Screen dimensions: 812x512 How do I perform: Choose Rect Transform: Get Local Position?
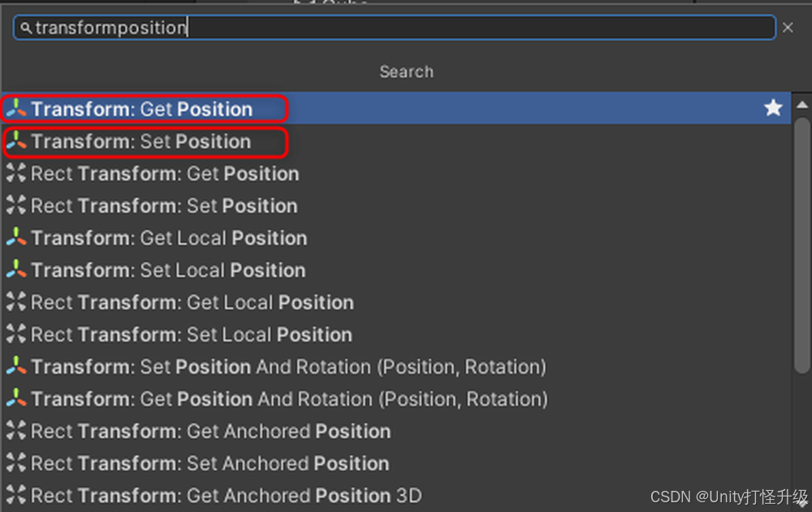point(395,302)
